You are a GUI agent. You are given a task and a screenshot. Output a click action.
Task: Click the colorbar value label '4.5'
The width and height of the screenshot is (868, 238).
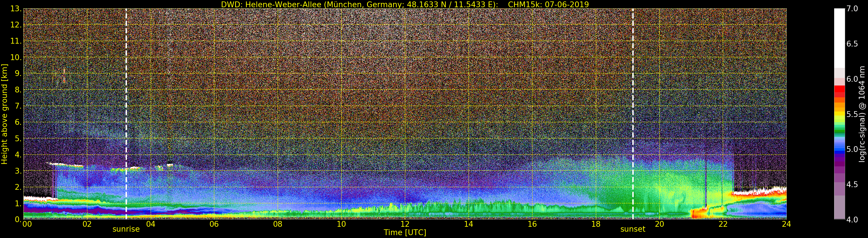pyautogui.click(x=852, y=185)
